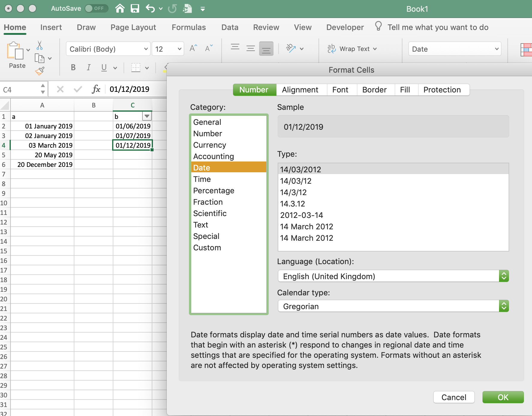Click Cancel in Format Cells
532x416 pixels.
tap(454, 397)
